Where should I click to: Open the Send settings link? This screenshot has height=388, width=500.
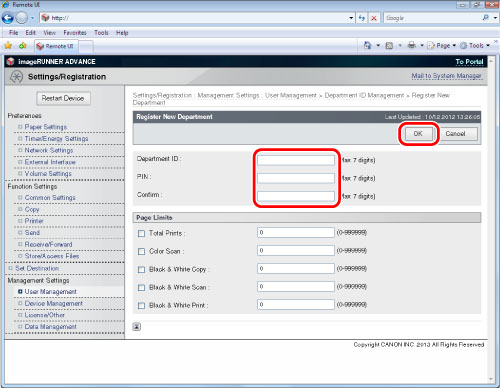coord(32,233)
